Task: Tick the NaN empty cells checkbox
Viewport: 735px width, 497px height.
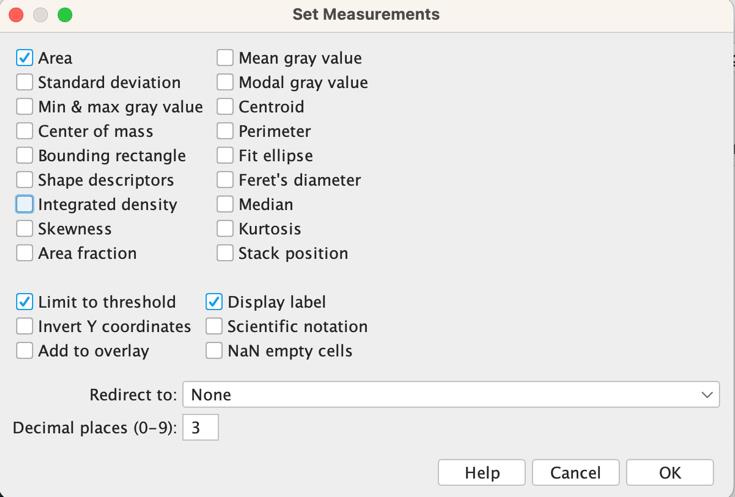Action: (214, 351)
